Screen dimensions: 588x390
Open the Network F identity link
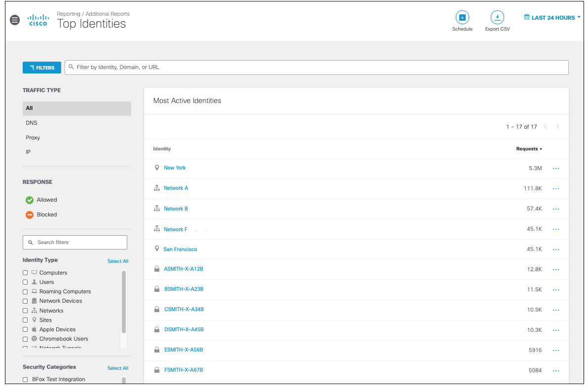(x=176, y=229)
